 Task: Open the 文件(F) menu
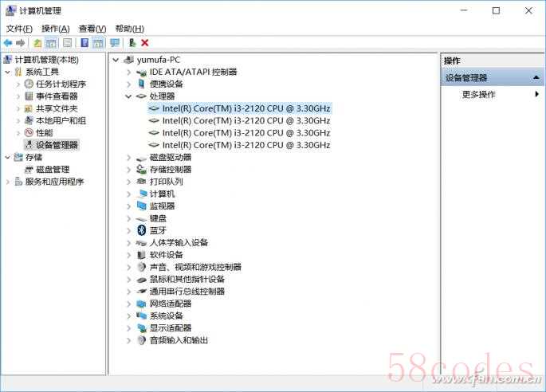coord(19,29)
